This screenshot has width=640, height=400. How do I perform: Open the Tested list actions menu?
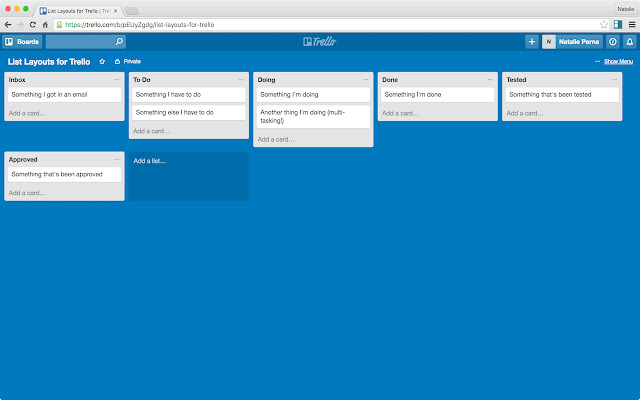pos(615,80)
